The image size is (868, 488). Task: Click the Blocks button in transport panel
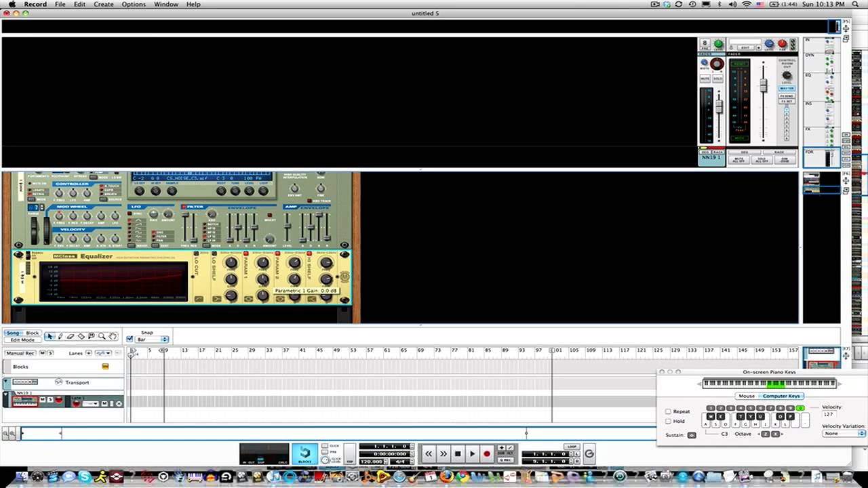(304, 453)
